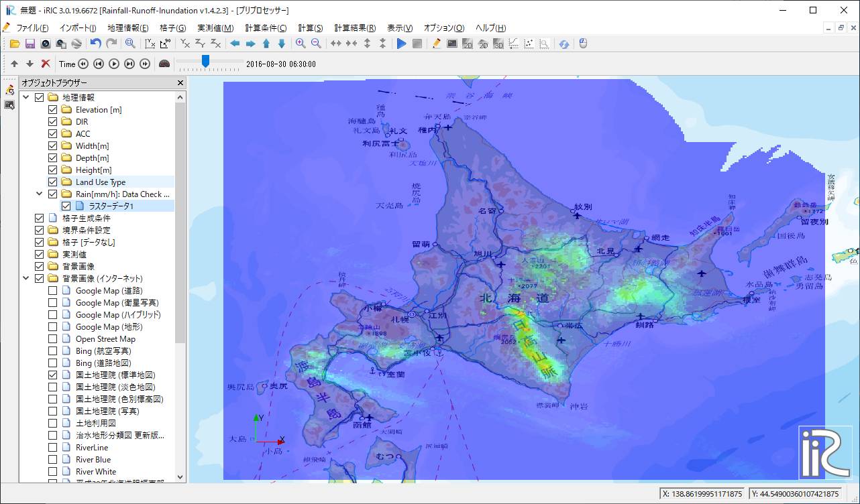Play the time animation
The width and height of the screenshot is (860, 504).
click(x=114, y=64)
